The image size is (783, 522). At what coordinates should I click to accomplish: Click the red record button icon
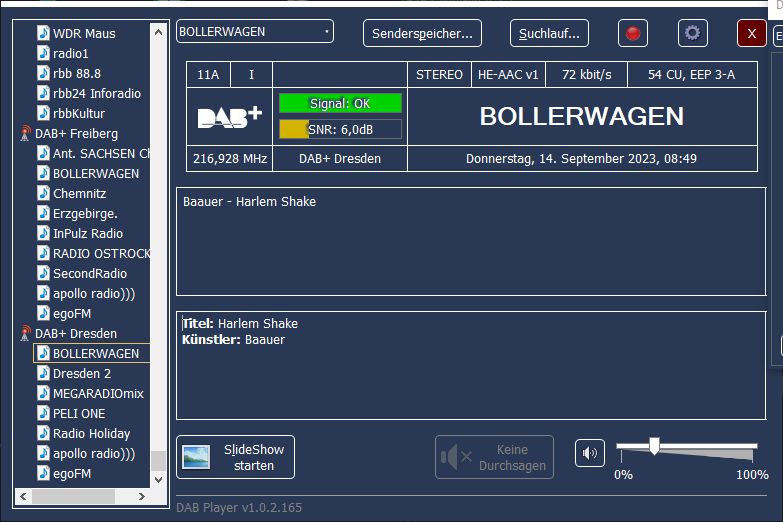click(633, 33)
